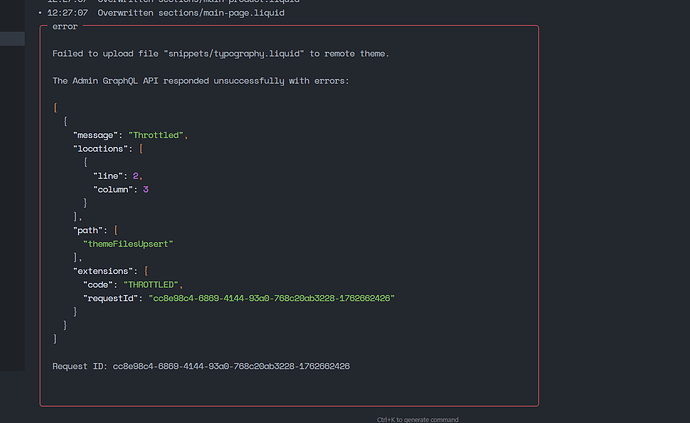690x423 pixels.
Task: Click the 'Request ID:' line at bottom
Action: point(201,366)
